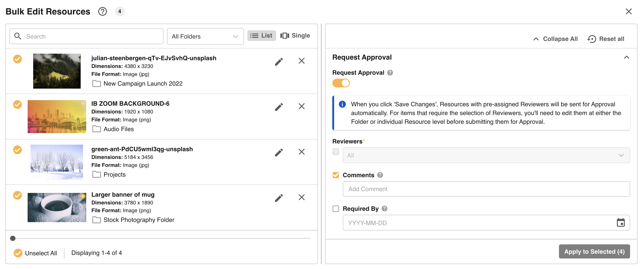Click the help icon next to Comments
The width and height of the screenshot is (644, 269).
380,175
